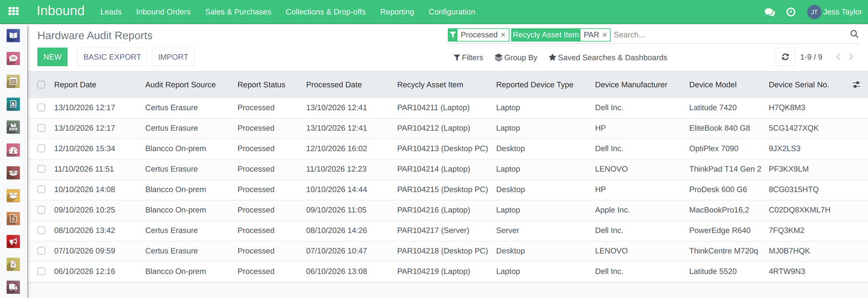Open the Reporting menu

(397, 12)
